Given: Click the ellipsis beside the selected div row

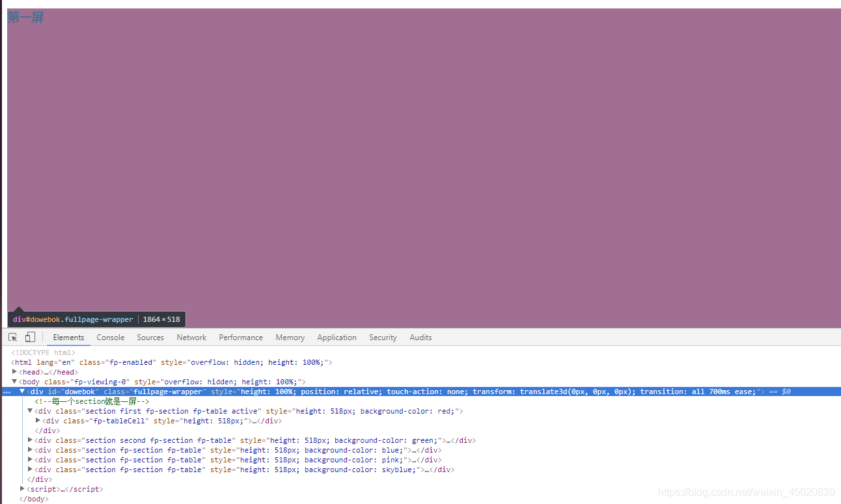Looking at the screenshot, I should [7, 392].
